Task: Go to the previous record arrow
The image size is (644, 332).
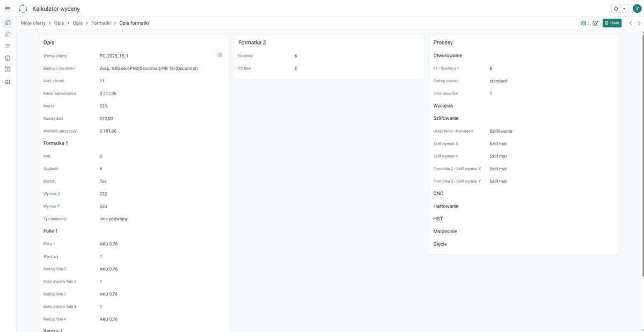Action: coord(631,23)
